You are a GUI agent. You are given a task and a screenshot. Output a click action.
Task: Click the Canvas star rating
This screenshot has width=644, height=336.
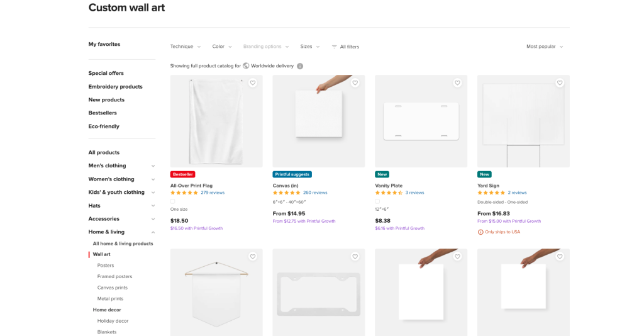tap(286, 193)
